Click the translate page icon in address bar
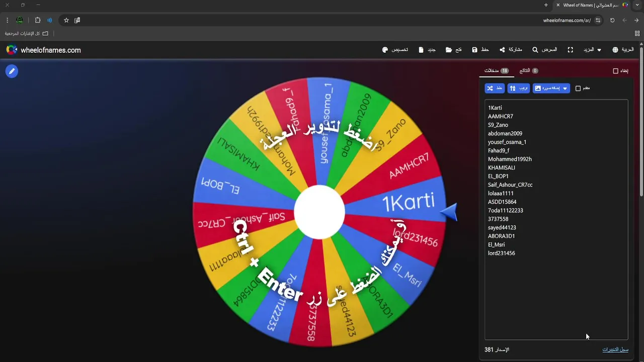 click(x=77, y=20)
